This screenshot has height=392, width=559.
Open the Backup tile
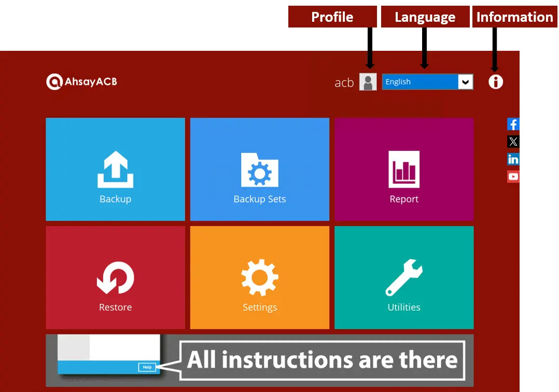point(115,170)
